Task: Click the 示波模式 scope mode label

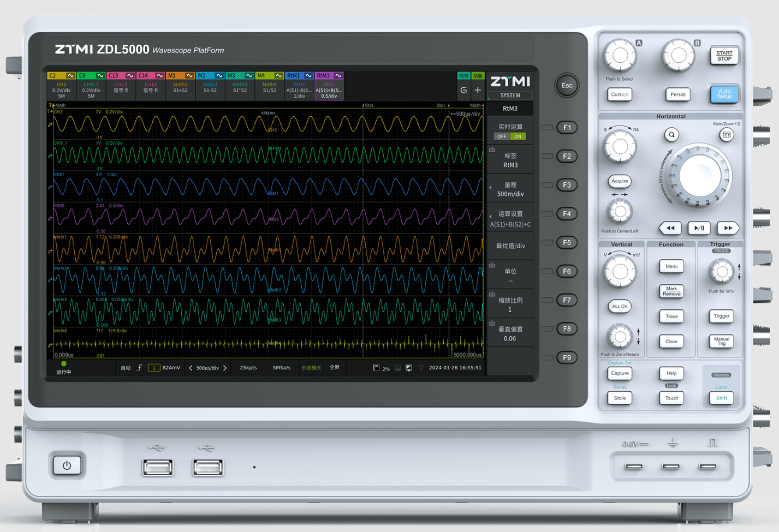Action: click(x=311, y=368)
